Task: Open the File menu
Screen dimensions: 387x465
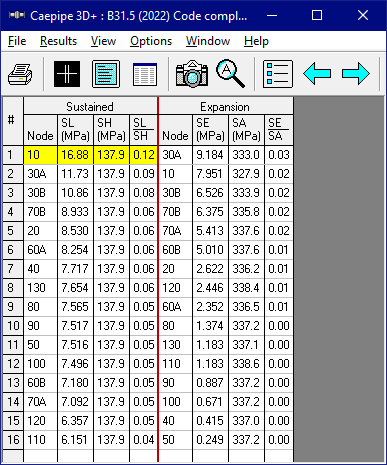Action: (17, 41)
